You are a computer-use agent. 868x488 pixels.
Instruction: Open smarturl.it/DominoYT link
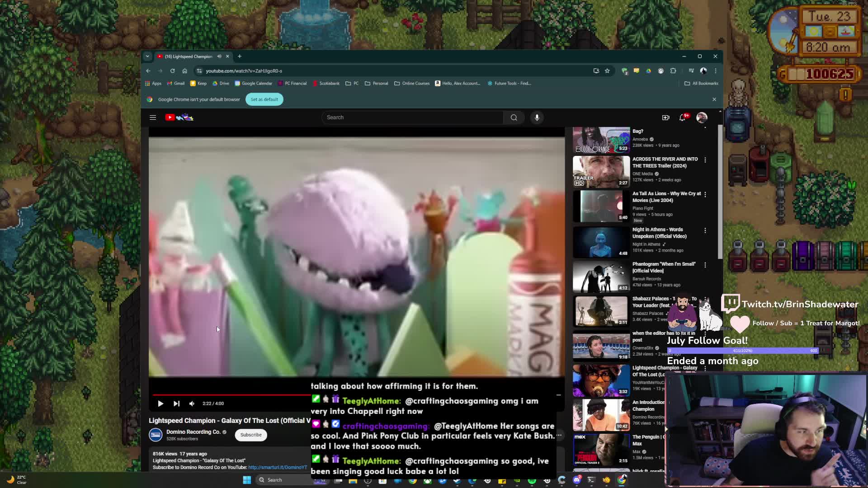pyautogui.click(x=278, y=467)
